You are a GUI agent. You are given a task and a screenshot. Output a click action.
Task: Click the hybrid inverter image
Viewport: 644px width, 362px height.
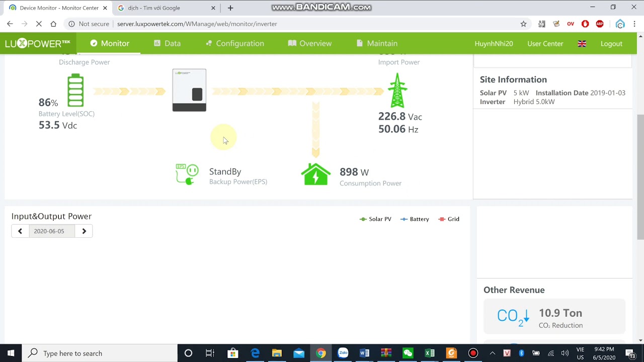[x=189, y=90]
